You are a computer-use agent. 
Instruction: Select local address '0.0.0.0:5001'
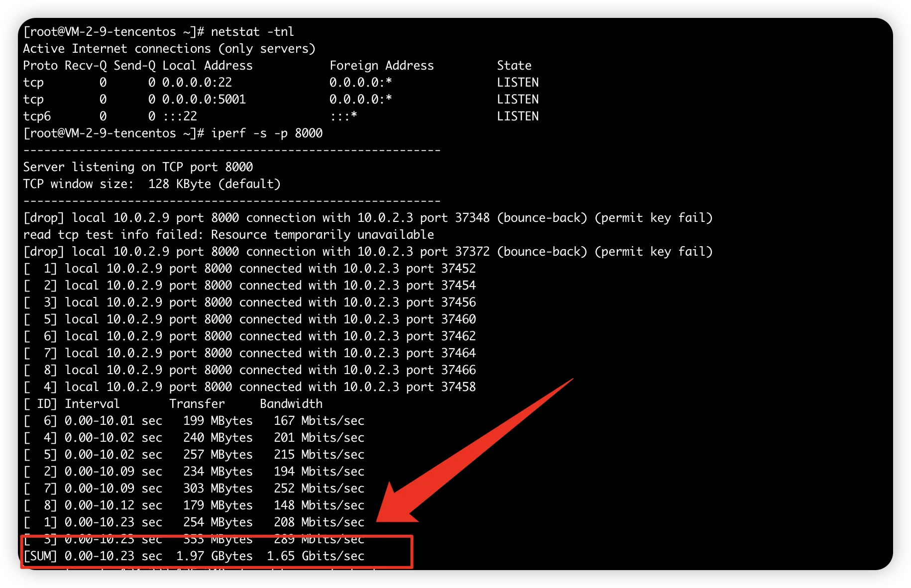[x=204, y=99]
